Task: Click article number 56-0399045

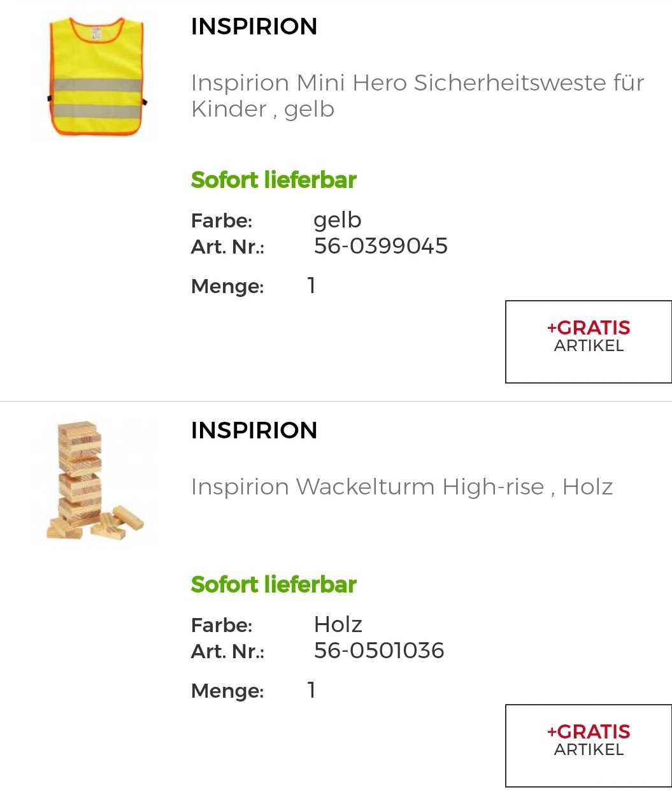Action: click(381, 246)
